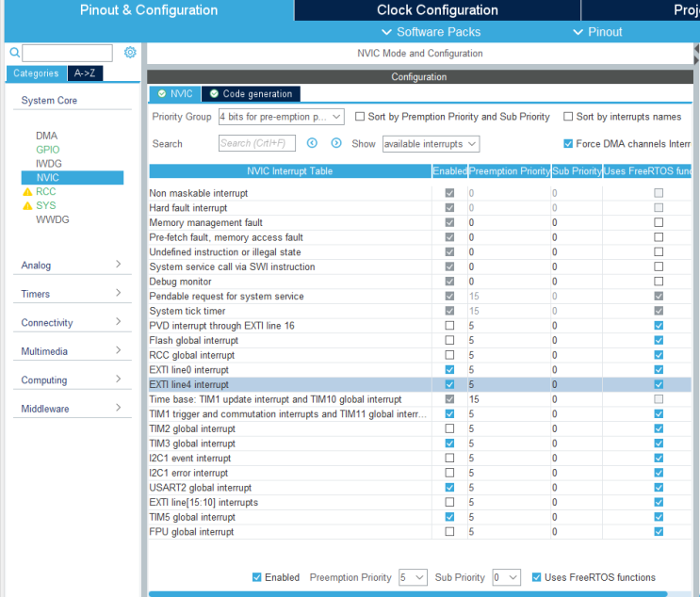700x597 pixels.
Task: Select GPIO in System Core list
Action: click(x=48, y=150)
